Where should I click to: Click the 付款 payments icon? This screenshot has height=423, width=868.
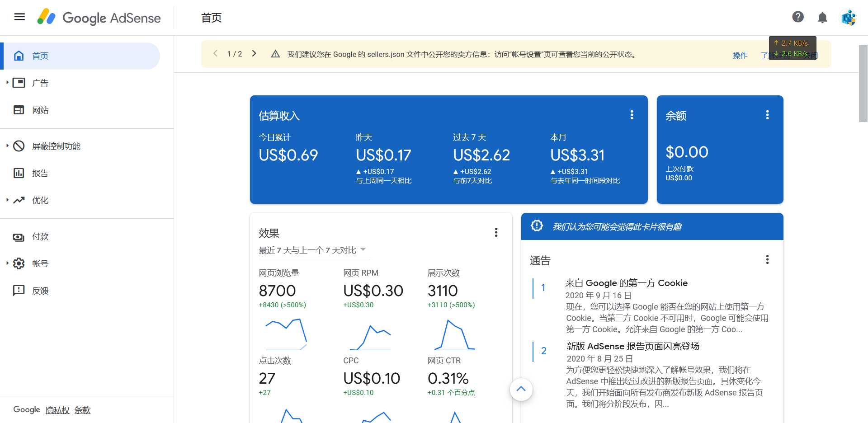coord(19,237)
